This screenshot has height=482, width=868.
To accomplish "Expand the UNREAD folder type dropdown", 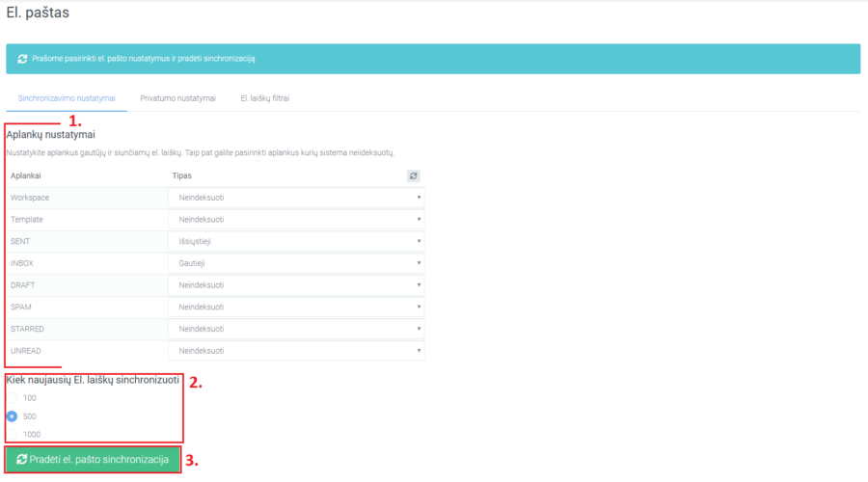I will point(296,351).
